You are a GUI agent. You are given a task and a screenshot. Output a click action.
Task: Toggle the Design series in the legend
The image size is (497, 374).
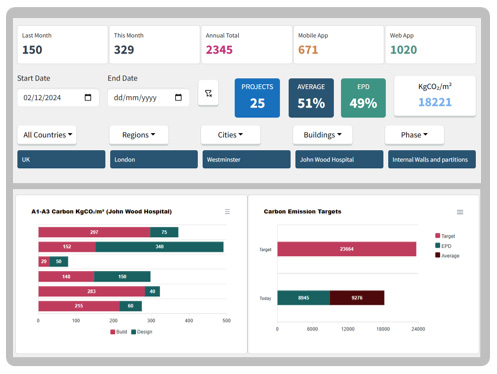pos(142,332)
